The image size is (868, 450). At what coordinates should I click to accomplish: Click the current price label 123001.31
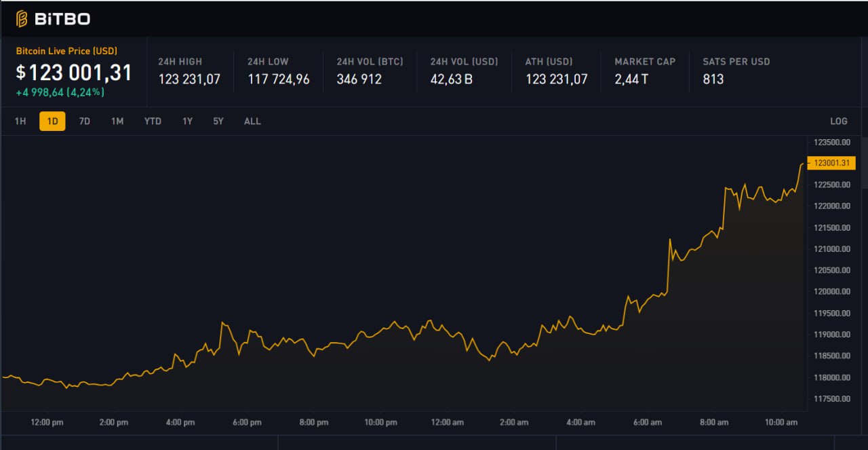coord(831,163)
